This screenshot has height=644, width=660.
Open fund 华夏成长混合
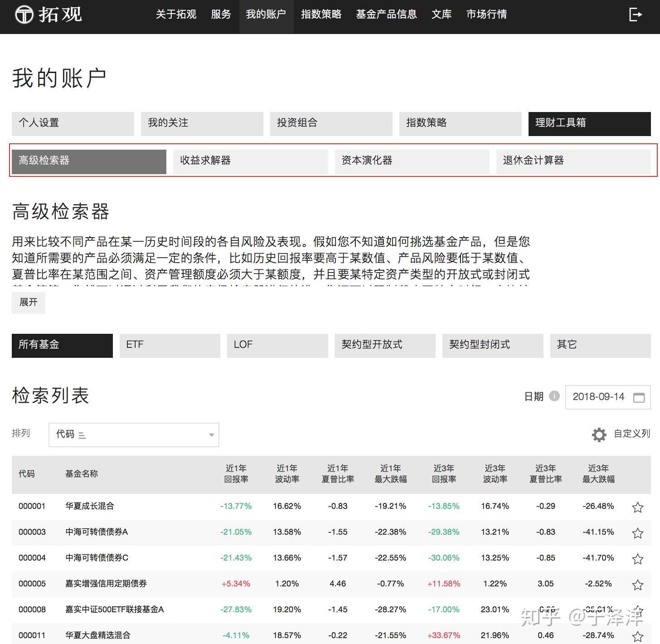coord(90,506)
